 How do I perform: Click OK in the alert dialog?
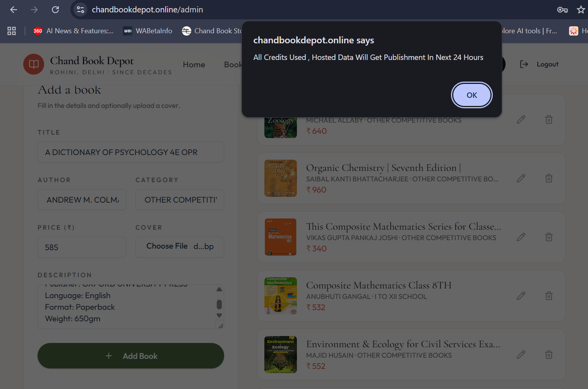pyautogui.click(x=471, y=95)
